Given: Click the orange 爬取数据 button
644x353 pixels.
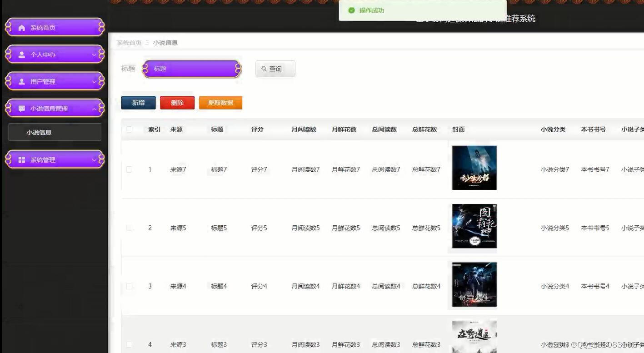Looking at the screenshot, I should 220,103.
